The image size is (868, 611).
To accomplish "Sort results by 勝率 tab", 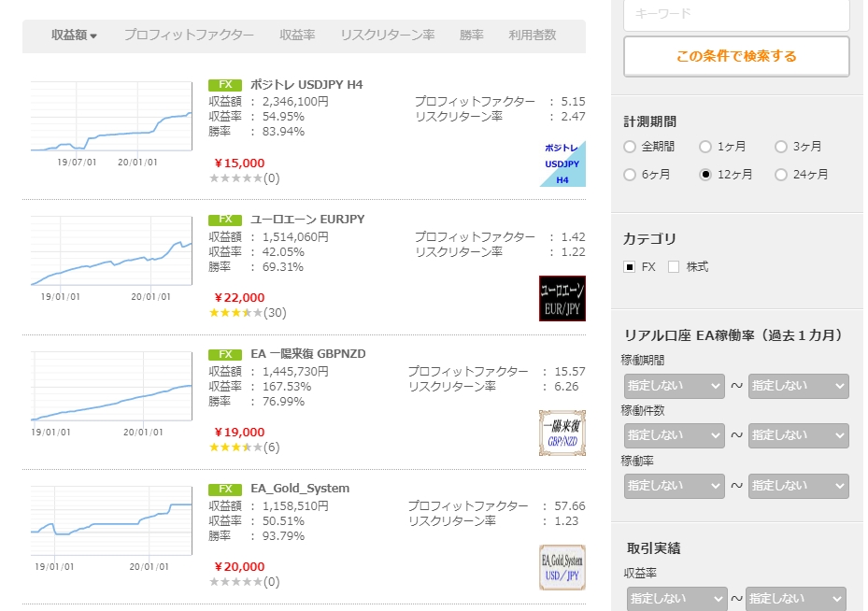I will point(472,36).
